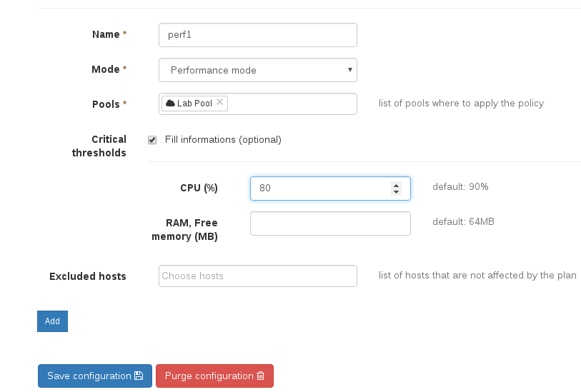The height and width of the screenshot is (392, 581).
Task: Click the floppy disk icon on Save configuration
Action: [139, 376]
